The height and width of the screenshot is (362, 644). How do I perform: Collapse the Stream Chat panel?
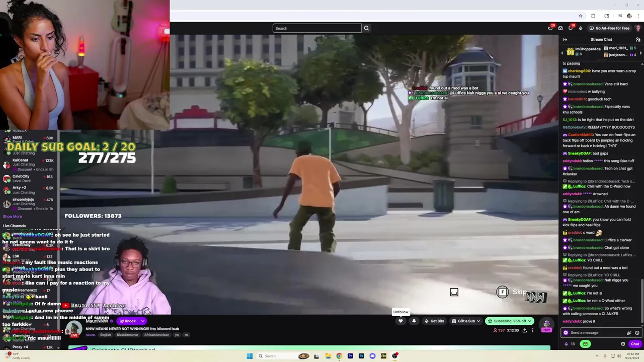[565, 39]
